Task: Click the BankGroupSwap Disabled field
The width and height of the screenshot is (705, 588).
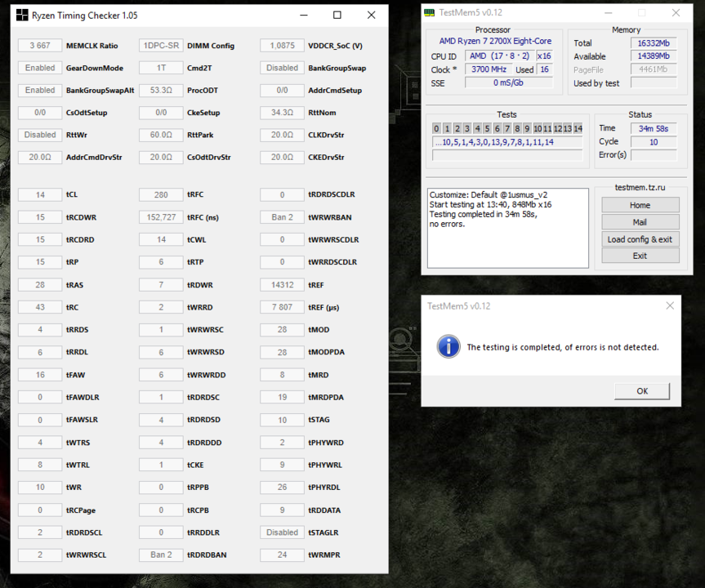Action: pyautogui.click(x=282, y=68)
